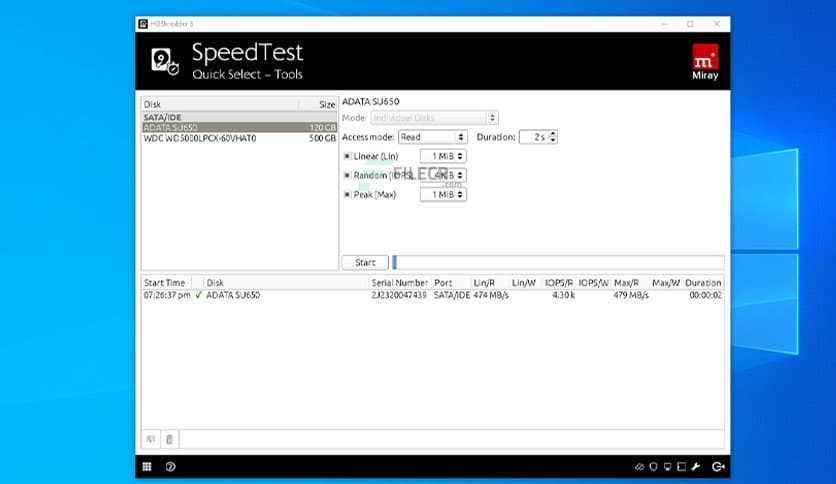Click the Serial Number column header
This screenshot has height=484, width=836.
coord(399,283)
